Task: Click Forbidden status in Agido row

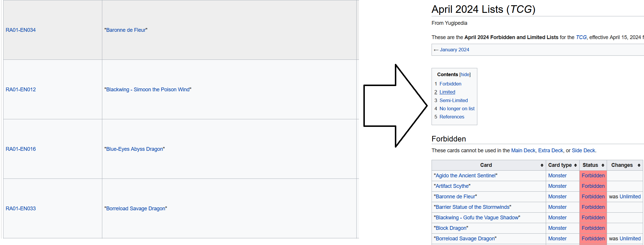Action: click(x=593, y=176)
